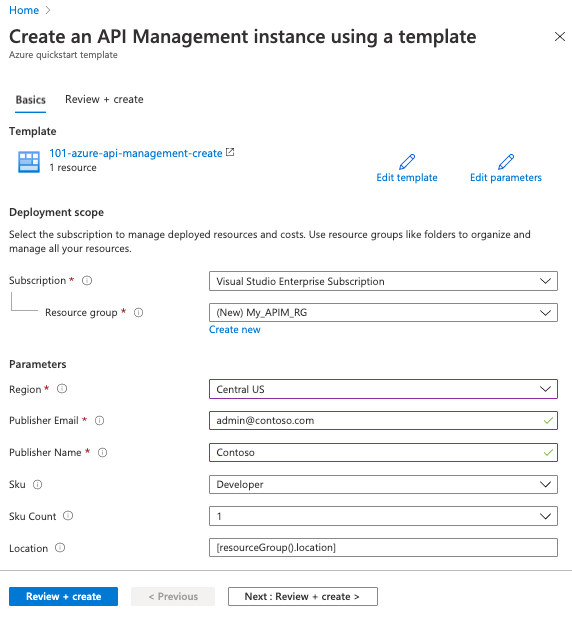Click the Previous button

(x=173, y=596)
